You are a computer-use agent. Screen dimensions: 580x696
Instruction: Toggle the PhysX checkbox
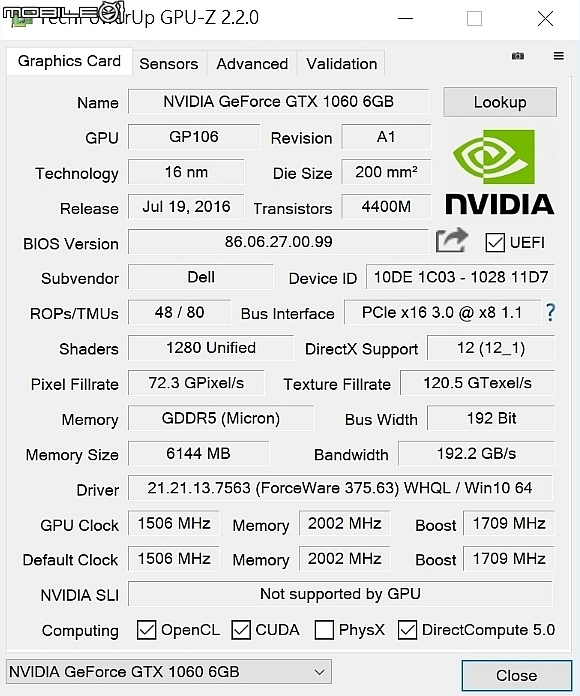(324, 630)
